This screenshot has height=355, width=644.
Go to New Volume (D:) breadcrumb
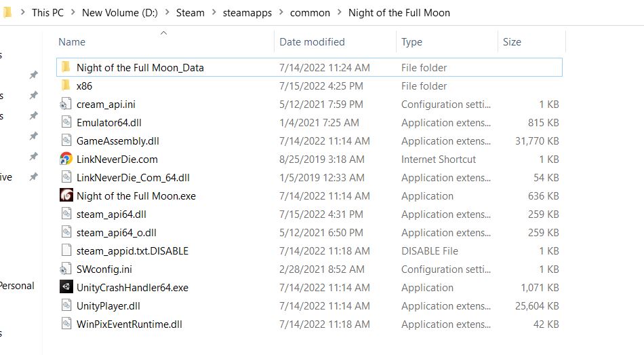[120, 13]
